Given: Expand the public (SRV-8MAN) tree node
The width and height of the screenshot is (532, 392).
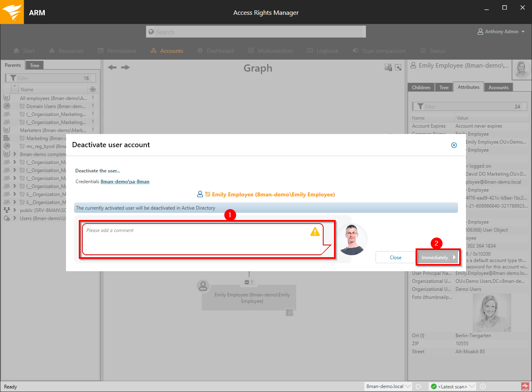Looking at the screenshot, I should point(15,210).
